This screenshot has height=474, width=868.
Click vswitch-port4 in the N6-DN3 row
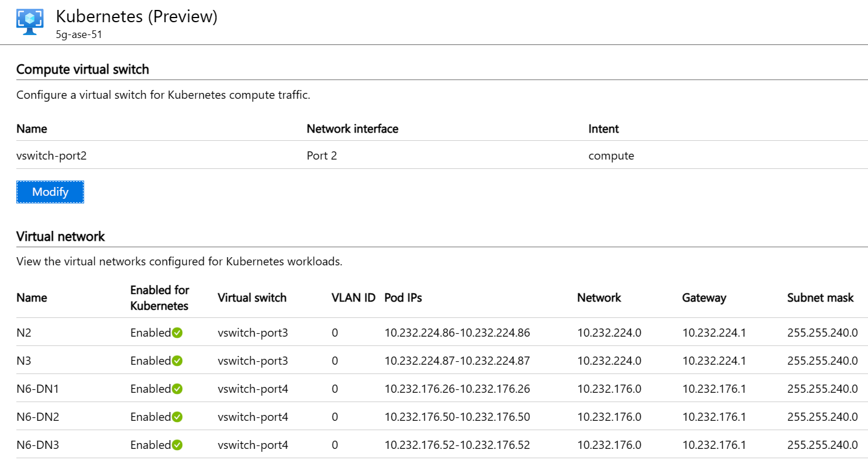pos(252,445)
